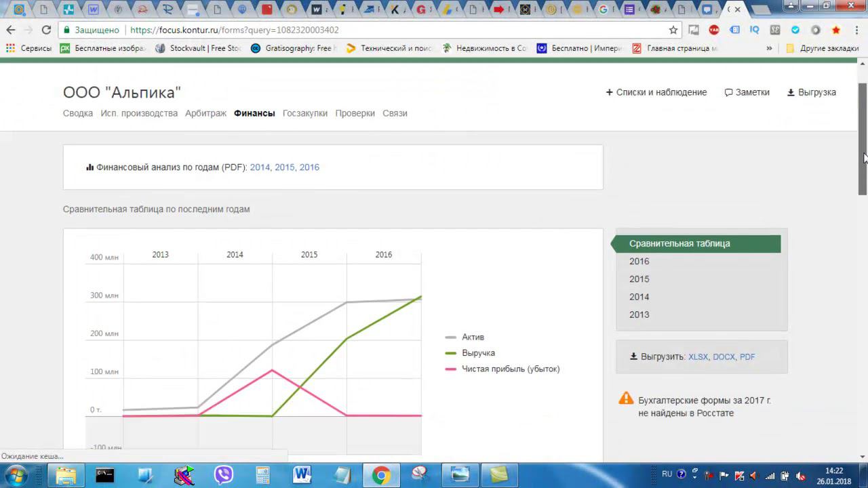The image size is (868, 488).
Task: Open Microsoft Word from the taskbar
Action: click(x=302, y=475)
